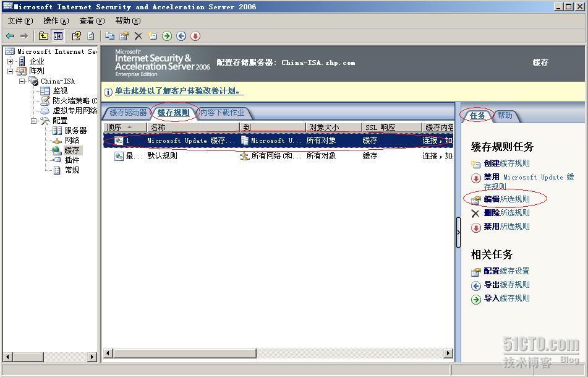
Task: Click the blue arrow export toolbar icon
Action: click(x=181, y=36)
